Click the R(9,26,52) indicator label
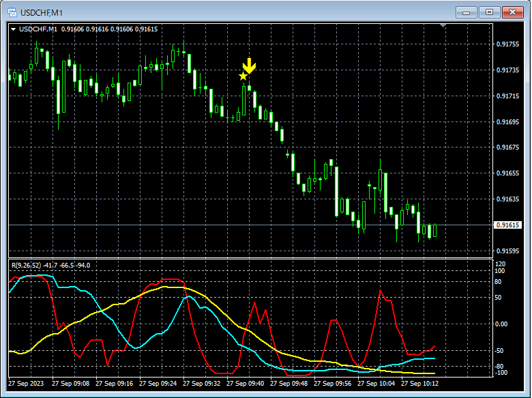532x398 pixels. pyautogui.click(x=51, y=266)
